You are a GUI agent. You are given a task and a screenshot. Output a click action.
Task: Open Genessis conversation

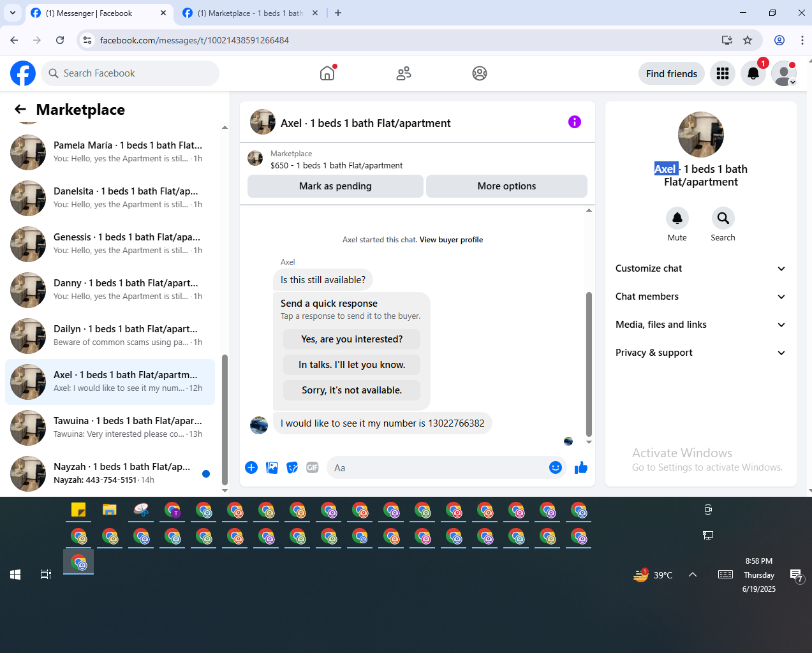click(x=110, y=244)
